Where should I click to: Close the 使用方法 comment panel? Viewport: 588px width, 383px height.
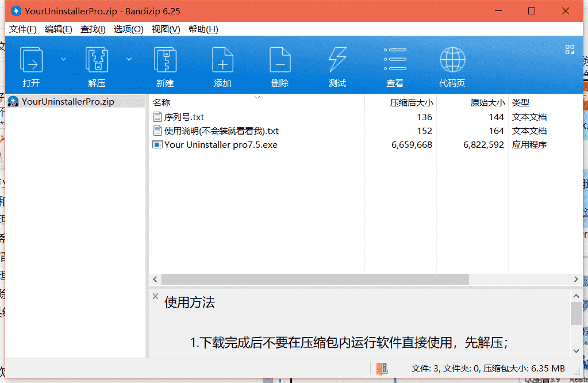point(156,296)
